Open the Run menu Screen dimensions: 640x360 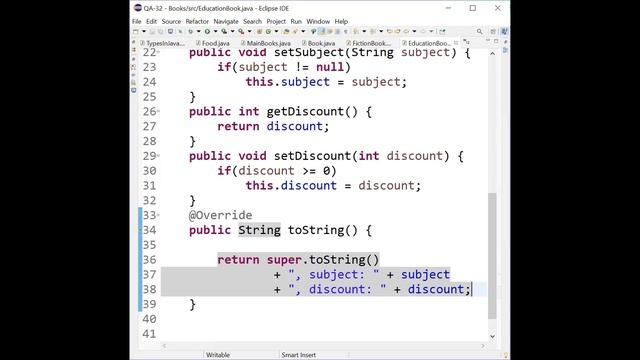tap(296, 21)
